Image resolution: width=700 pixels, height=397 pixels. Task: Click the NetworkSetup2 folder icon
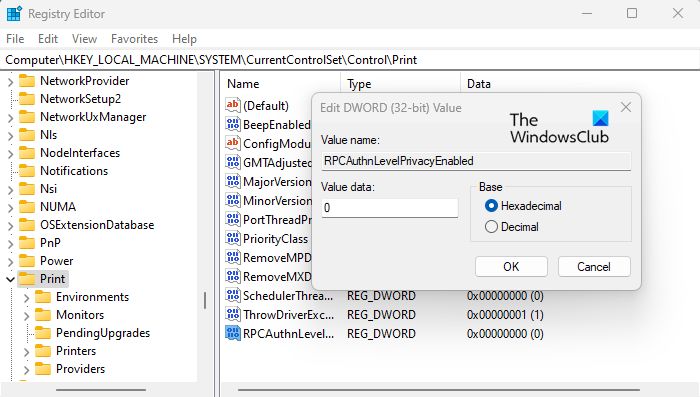click(27, 99)
